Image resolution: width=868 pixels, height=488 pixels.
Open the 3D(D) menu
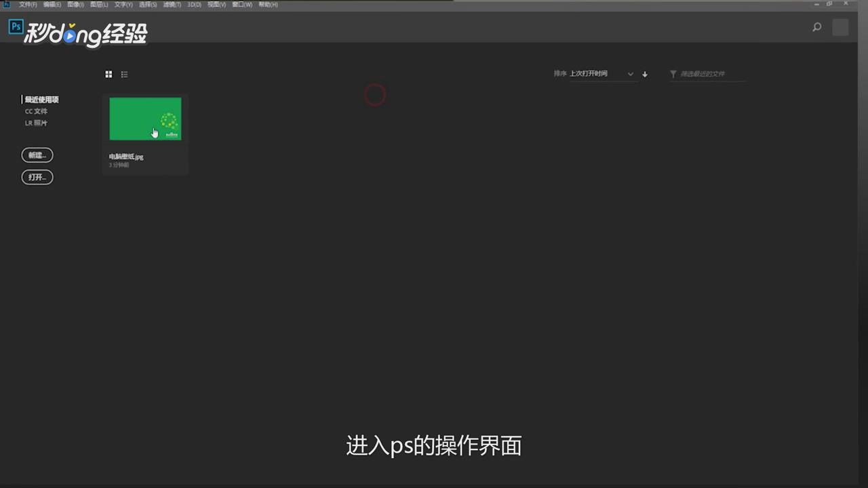pyautogui.click(x=195, y=5)
